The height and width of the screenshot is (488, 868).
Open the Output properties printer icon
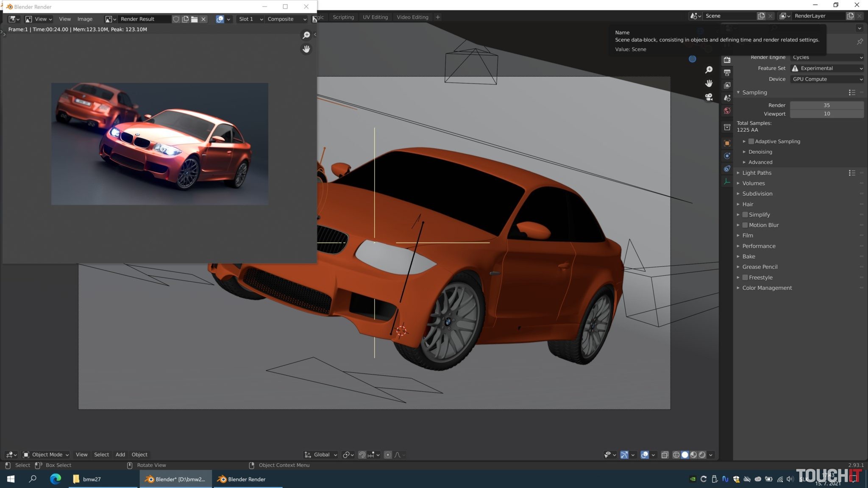(x=727, y=72)
